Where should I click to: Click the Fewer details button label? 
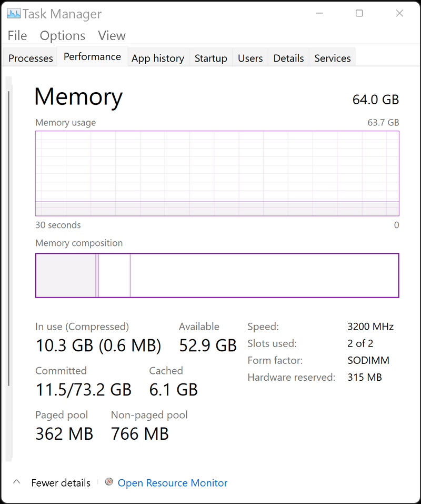point(61,483)
